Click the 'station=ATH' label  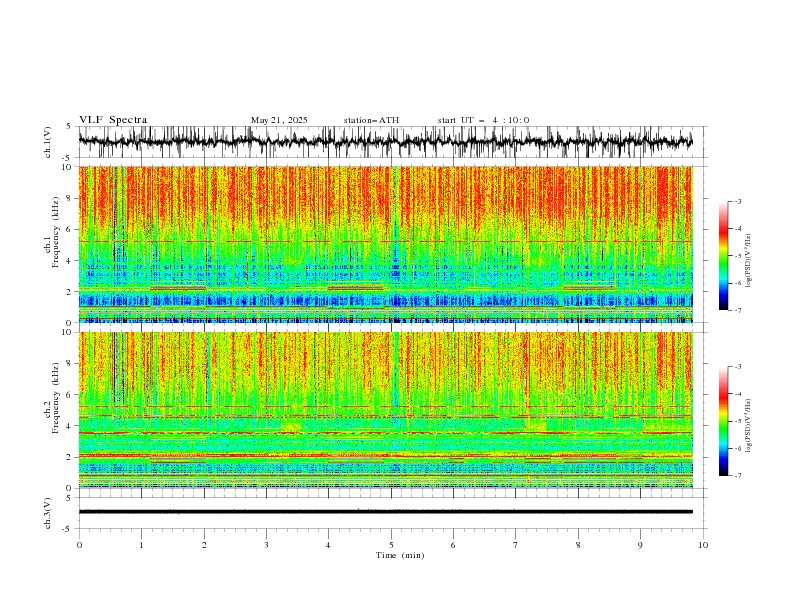point(371,120)
